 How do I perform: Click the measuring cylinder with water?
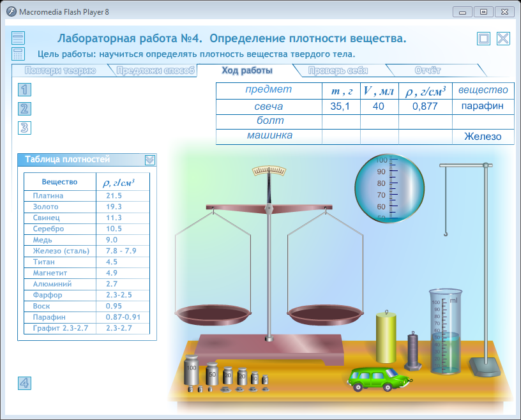coord(445,331)
